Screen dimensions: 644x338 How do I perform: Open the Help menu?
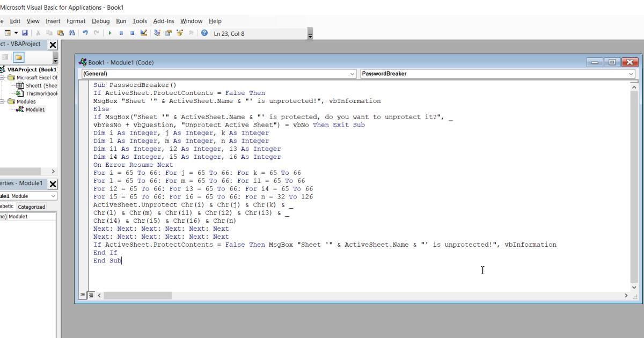[x=215, y=21]
